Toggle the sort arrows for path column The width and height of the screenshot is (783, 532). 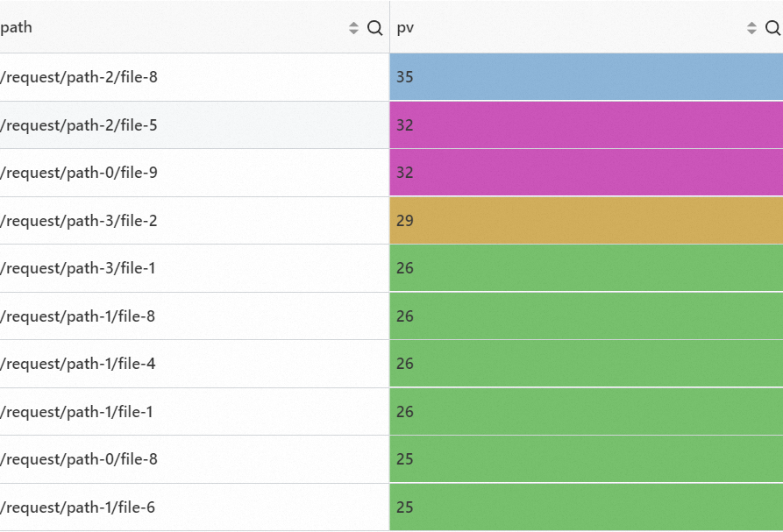[x=353, y=28]
